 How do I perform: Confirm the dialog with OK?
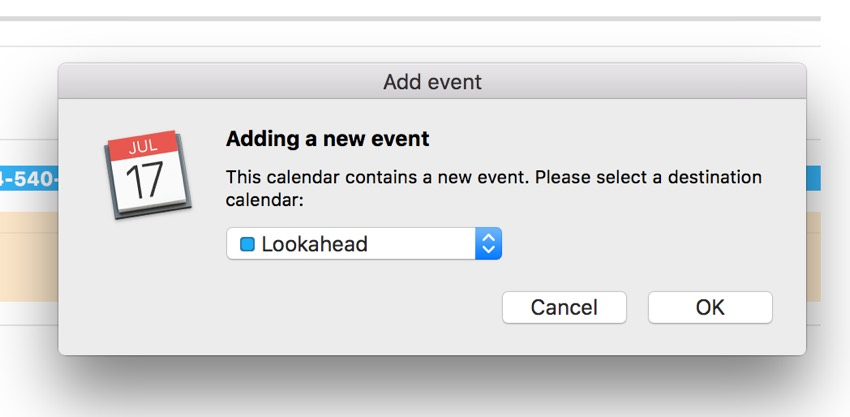(x=710, y=308)
